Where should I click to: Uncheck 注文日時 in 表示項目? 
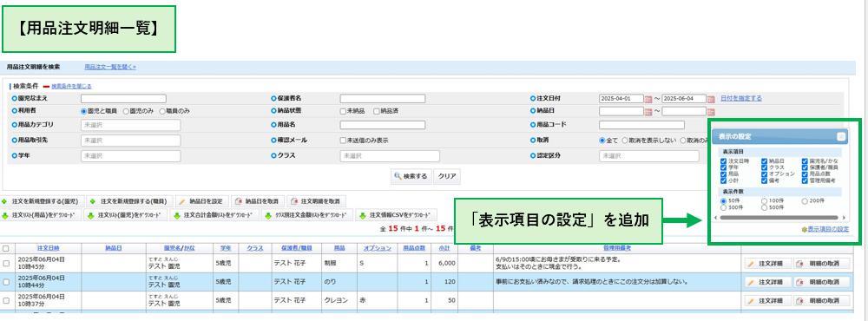pos(724,161)
